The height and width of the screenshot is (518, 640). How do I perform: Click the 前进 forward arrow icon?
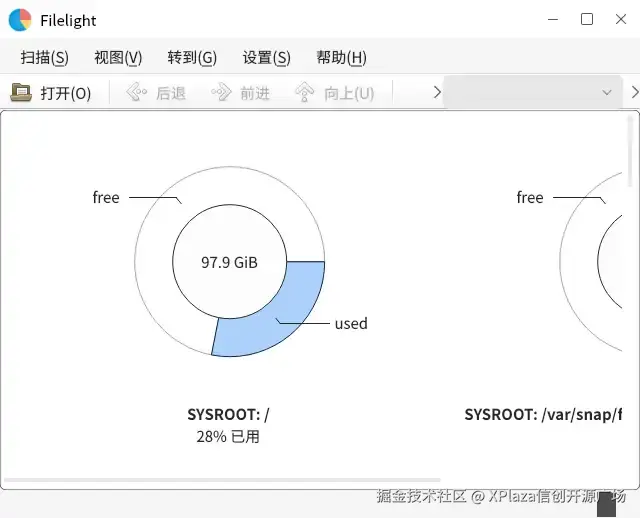(221, 93)
